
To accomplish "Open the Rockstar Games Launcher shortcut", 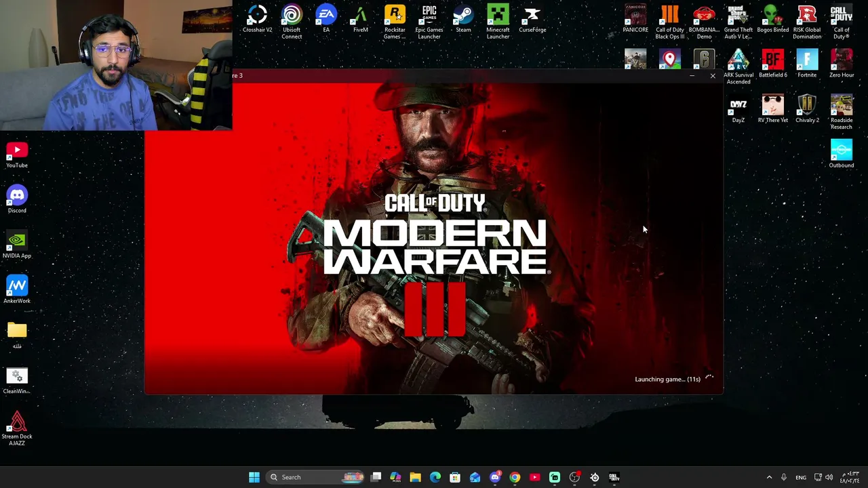I will (395, 22).
